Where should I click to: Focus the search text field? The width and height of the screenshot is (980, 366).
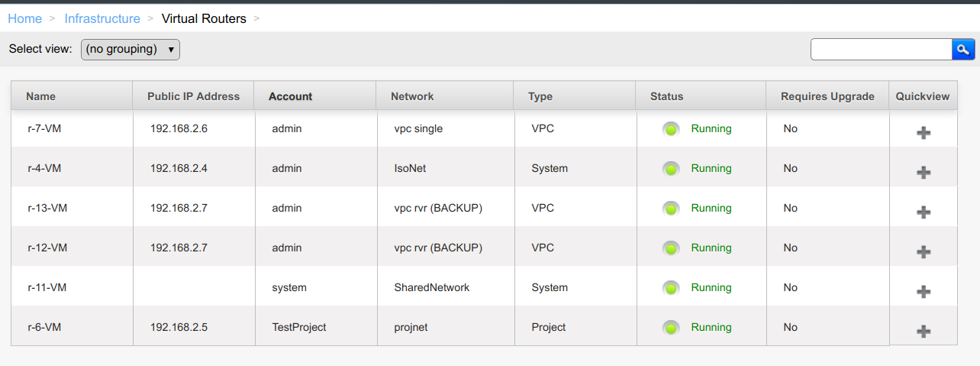coord(881,50)
